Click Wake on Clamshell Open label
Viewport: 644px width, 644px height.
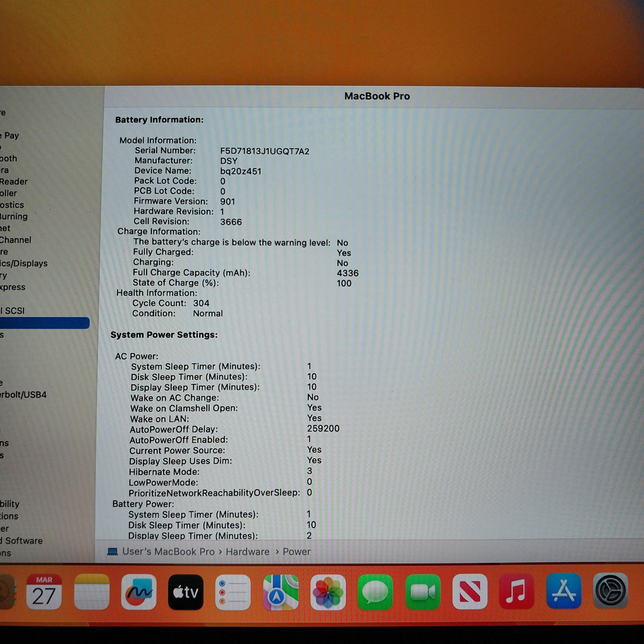(x=184, y=408)
